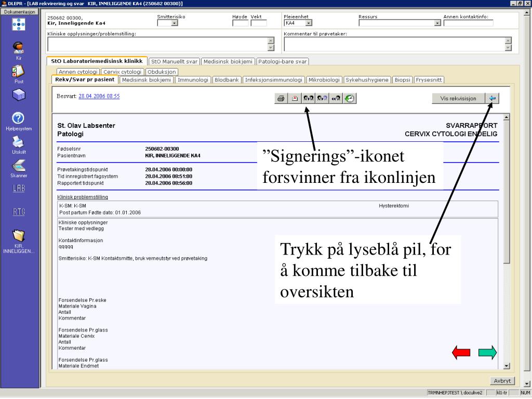Open the Smitterisiko dropdown
532x399 pixels.
pos(175,23)
